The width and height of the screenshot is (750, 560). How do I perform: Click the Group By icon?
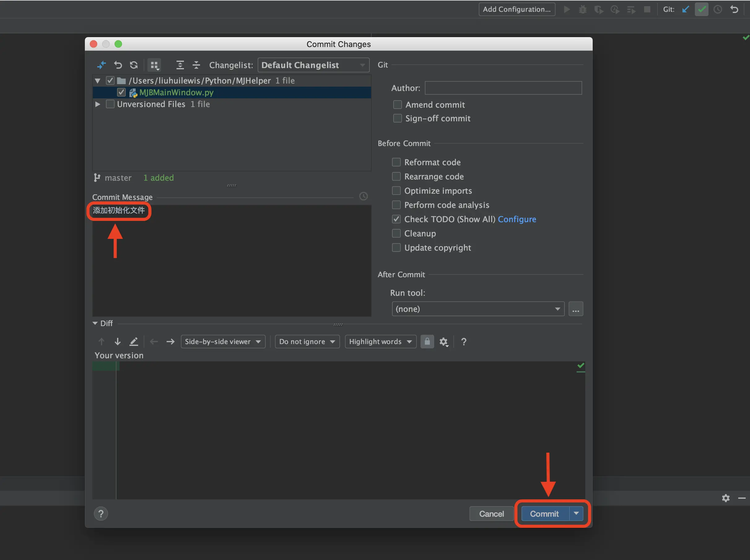(x=154, y=65)
